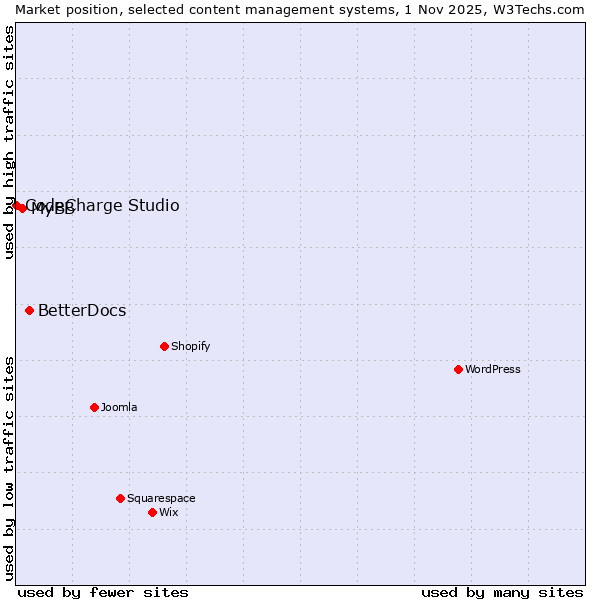Click the 'used by many sites' axis label
The height and width of the screenshot is (600, 600).
click(x=502, y=592)
